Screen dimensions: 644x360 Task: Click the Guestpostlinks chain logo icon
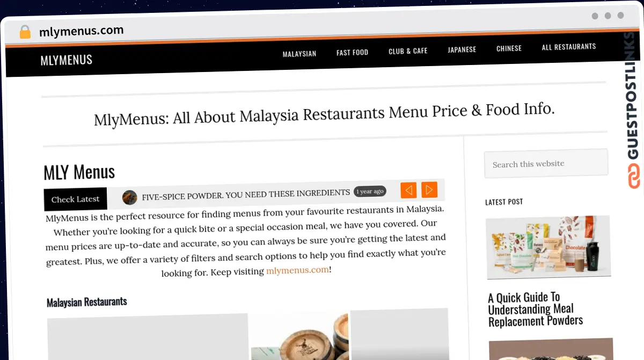coord(634,176)
